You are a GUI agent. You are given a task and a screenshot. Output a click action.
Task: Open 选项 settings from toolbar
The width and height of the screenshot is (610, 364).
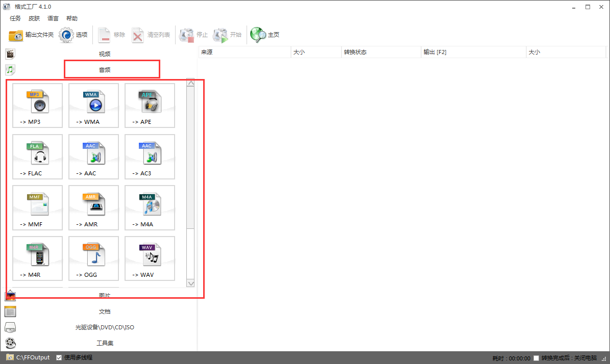click(74, 35)
